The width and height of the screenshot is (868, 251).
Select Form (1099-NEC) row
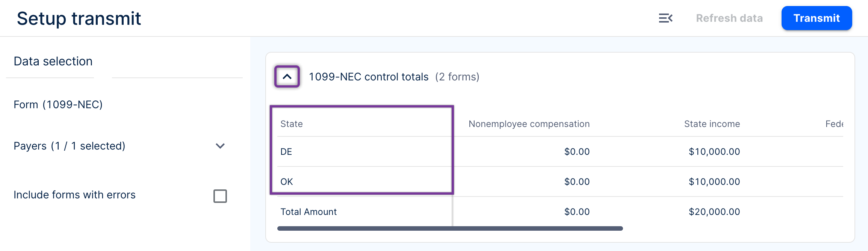point(58,104)
